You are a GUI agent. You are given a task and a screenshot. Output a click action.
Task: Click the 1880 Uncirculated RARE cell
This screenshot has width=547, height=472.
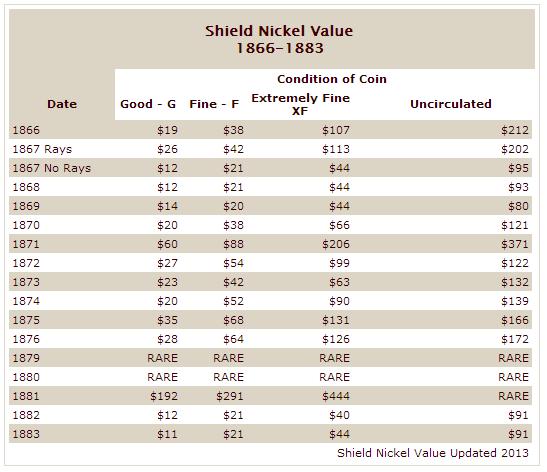pyautogui.click(x=514, y=377)
